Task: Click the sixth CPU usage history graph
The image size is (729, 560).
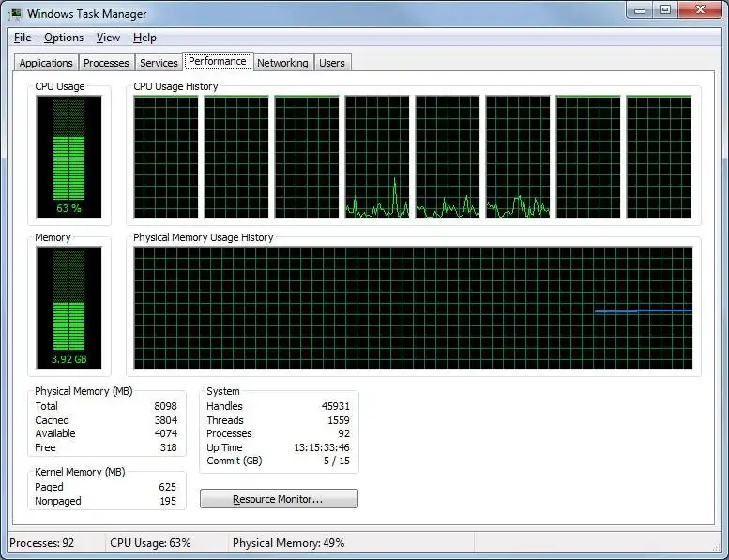Action: pos(518,157)
